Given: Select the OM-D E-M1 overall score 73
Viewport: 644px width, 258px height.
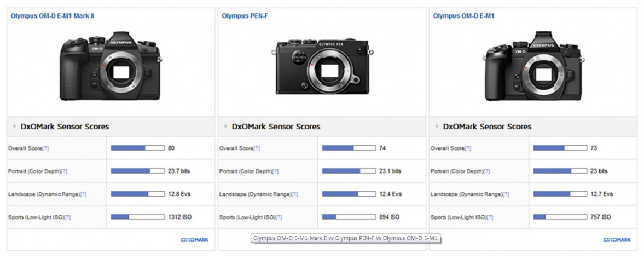Looking at the screenshot, I should pyautogui.click(x=594, y=148).
